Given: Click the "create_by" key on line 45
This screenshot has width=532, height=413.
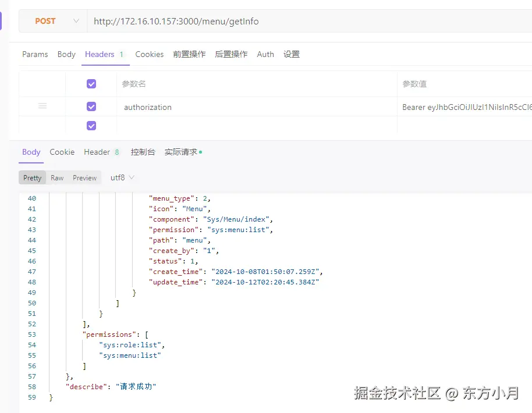Looking at the screenshot, I should coord(171,251).
